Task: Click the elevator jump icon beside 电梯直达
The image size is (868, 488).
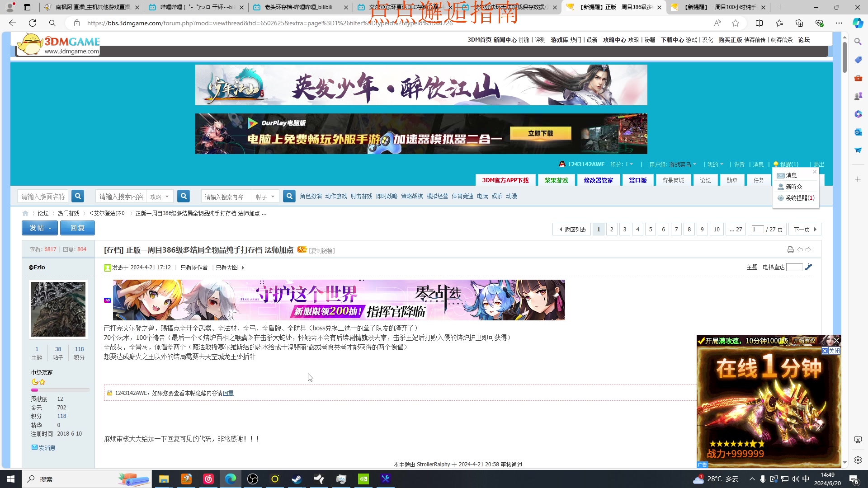Action: [809, 267]
